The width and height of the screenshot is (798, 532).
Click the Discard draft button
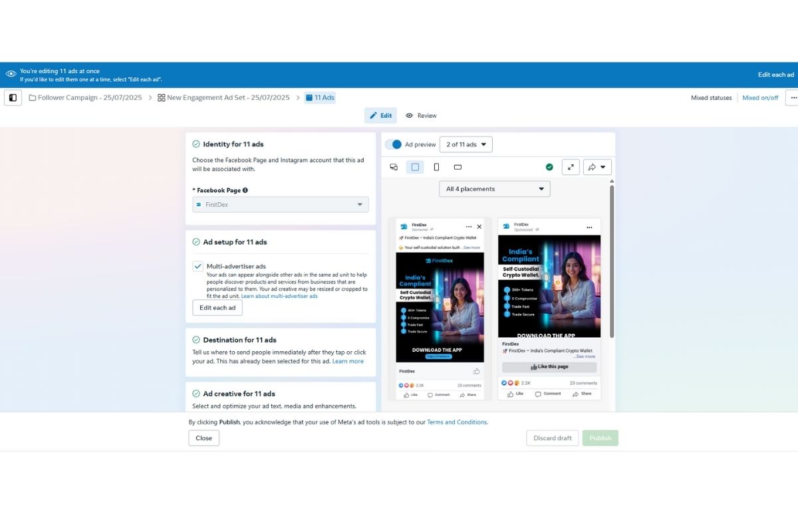click(553, 438)
